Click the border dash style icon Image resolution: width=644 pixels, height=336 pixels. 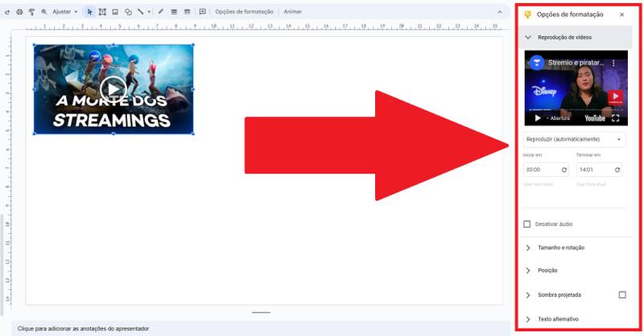coord(188,12)
